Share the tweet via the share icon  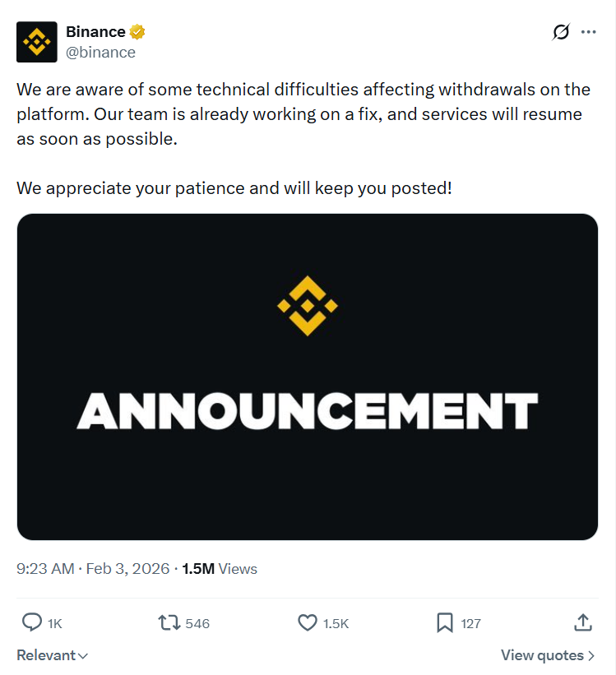tap(583, 623)
